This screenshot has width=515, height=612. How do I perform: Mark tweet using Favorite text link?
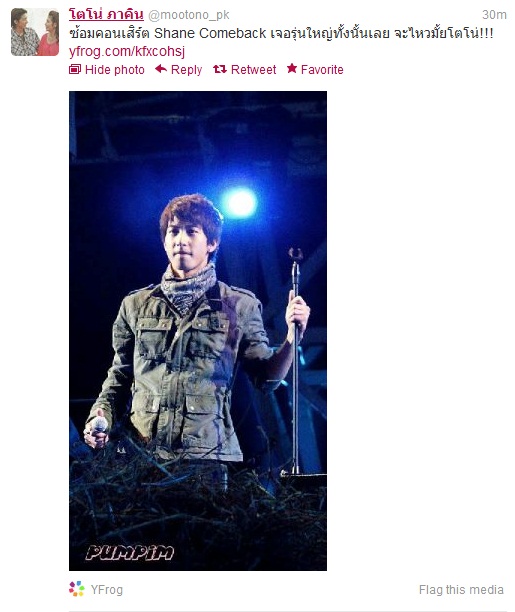322,70
